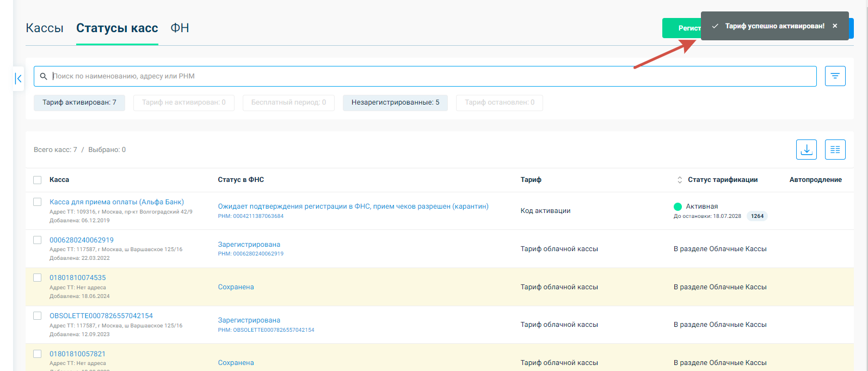The width and height of the screenshot is (868, 371).
Task: Collapse the sidebar panel arrow icon
Action: pyautogui.click(x=19, y=78)
